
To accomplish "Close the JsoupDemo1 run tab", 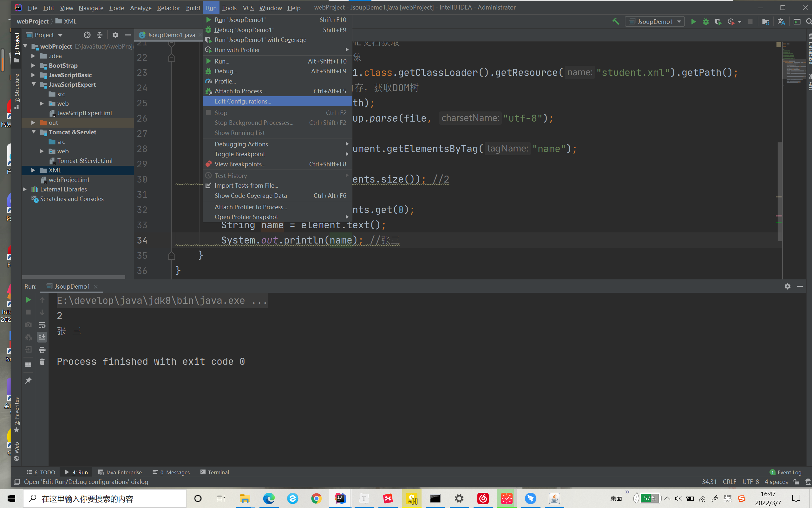I will [96, 286].
